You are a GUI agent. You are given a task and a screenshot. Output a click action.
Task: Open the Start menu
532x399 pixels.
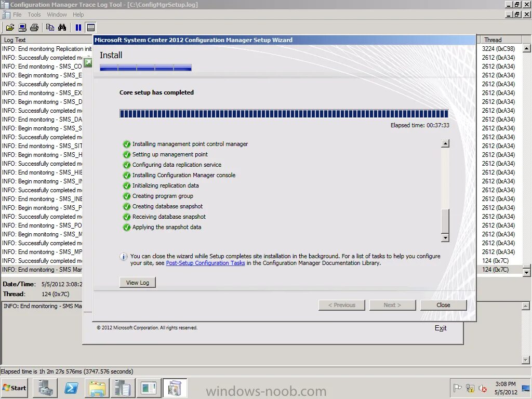click(x=14, y=388)
